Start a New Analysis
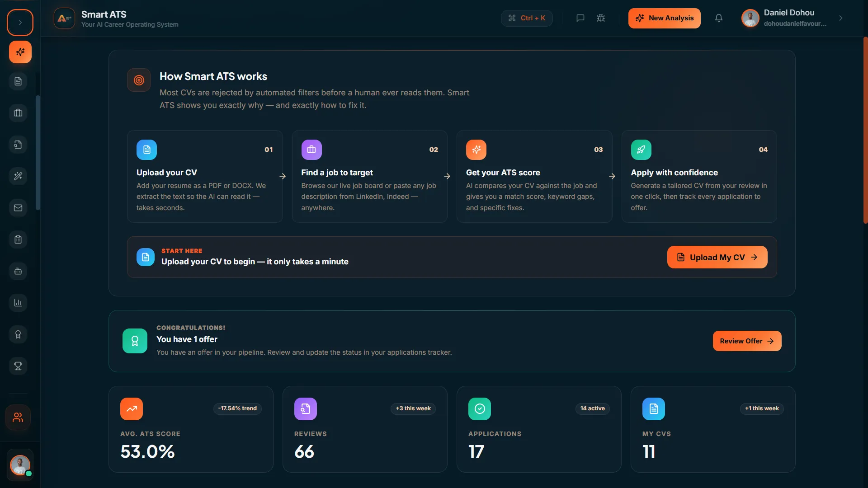The width and height of the screenshot is (868, 488). tap(664, 18)
